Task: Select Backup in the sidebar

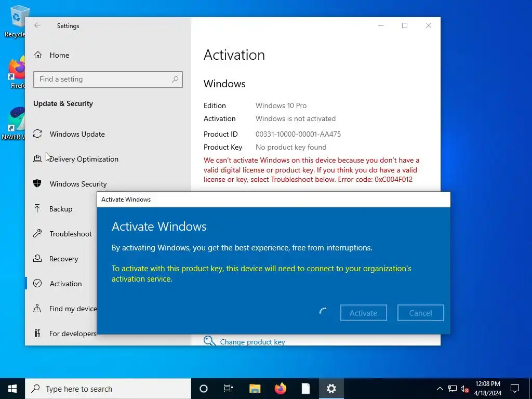Action: (x=61, y=209)
